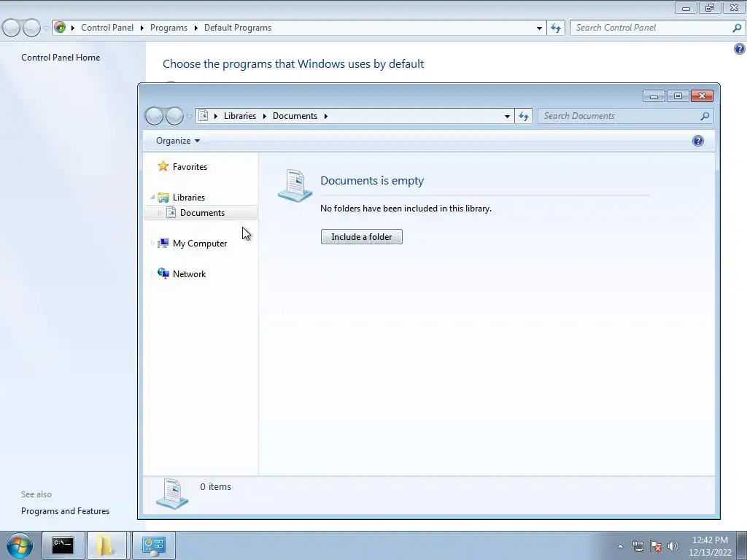Image resolution: width=747 pixels, height=560 pixels.
Task: Select My Computer in navigation pane
Action: pos(200,244)
